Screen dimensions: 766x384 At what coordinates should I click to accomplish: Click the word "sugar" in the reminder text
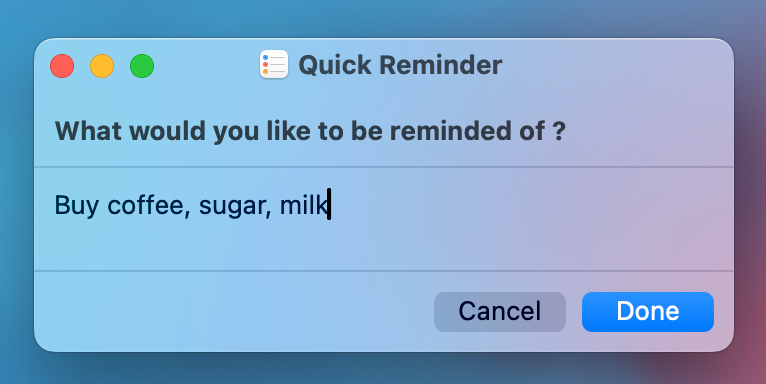coord(234,206)
